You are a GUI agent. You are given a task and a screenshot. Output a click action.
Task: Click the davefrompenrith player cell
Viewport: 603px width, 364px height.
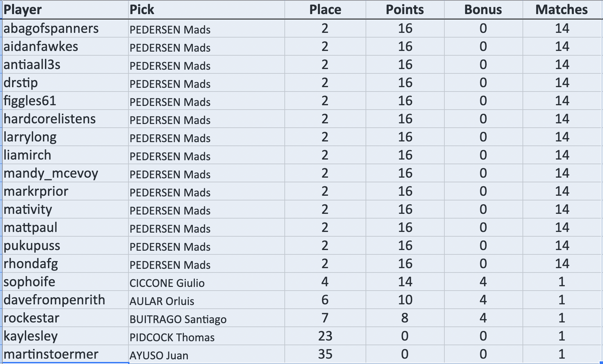tap(54, 300)
